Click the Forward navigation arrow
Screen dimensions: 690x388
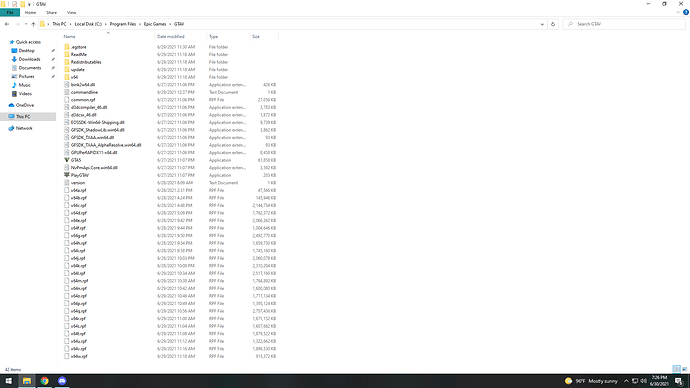(18, 24)
